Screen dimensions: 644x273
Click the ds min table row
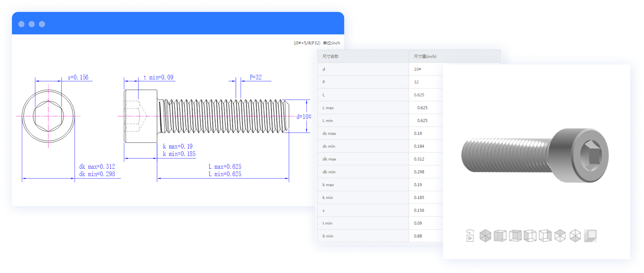(363, 146)
